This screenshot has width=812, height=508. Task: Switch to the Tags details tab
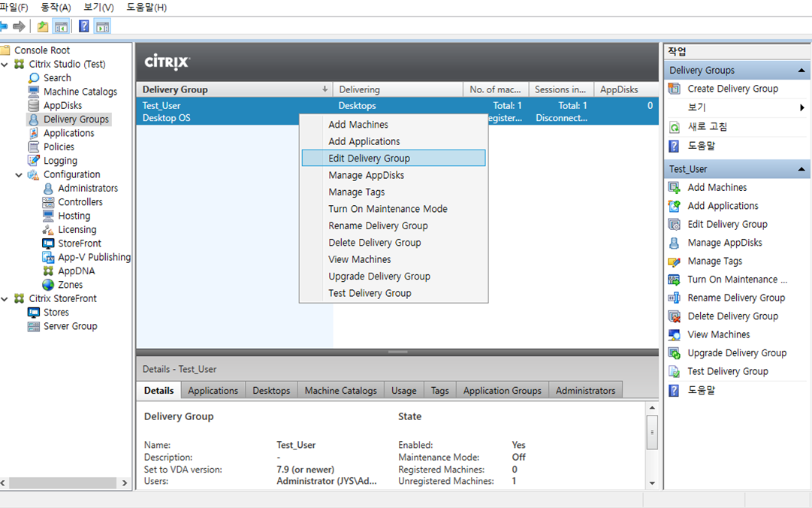coord(439,391)
